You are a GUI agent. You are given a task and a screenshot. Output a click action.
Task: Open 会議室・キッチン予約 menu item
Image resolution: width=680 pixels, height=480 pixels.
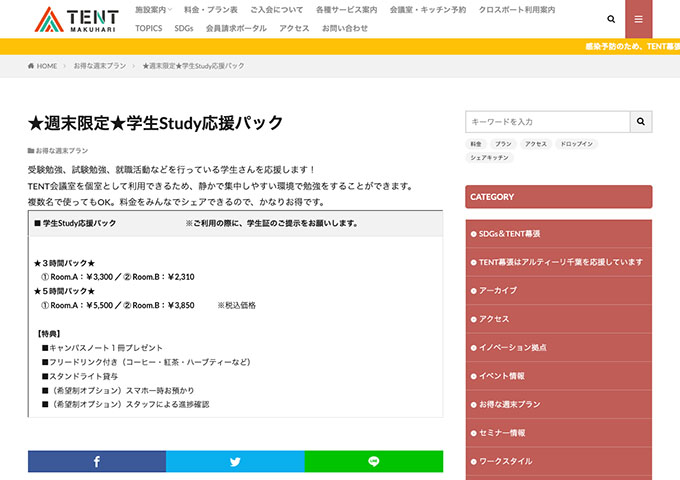(428, 10)
